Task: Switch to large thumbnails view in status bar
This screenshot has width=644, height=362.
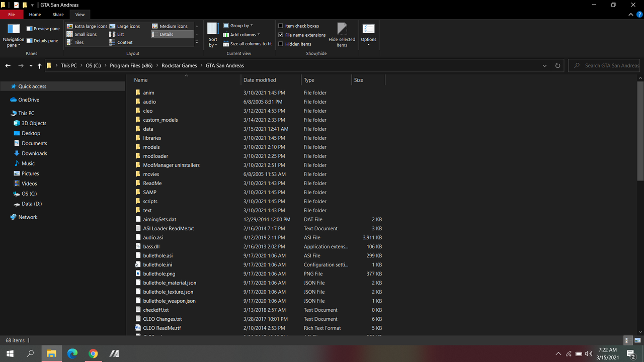Action: tap(637, 340)
